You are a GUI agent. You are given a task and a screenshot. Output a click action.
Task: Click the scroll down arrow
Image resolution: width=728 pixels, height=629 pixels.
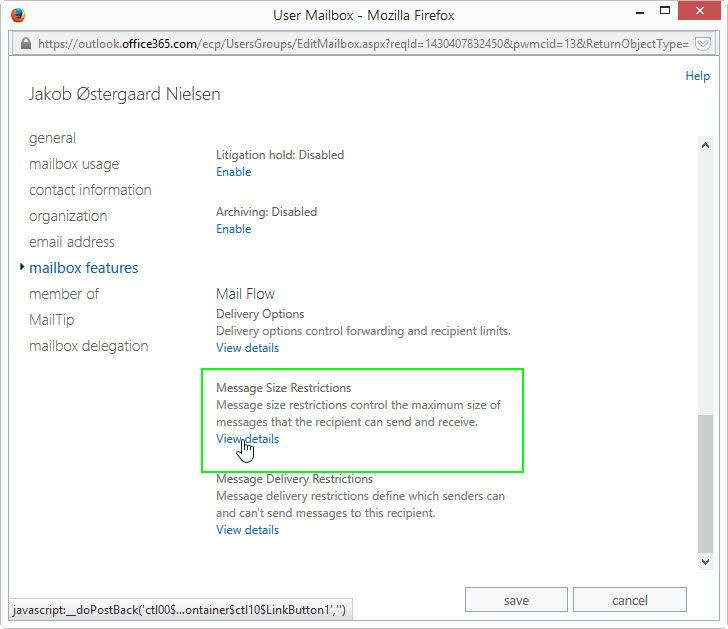coord(705,562)
